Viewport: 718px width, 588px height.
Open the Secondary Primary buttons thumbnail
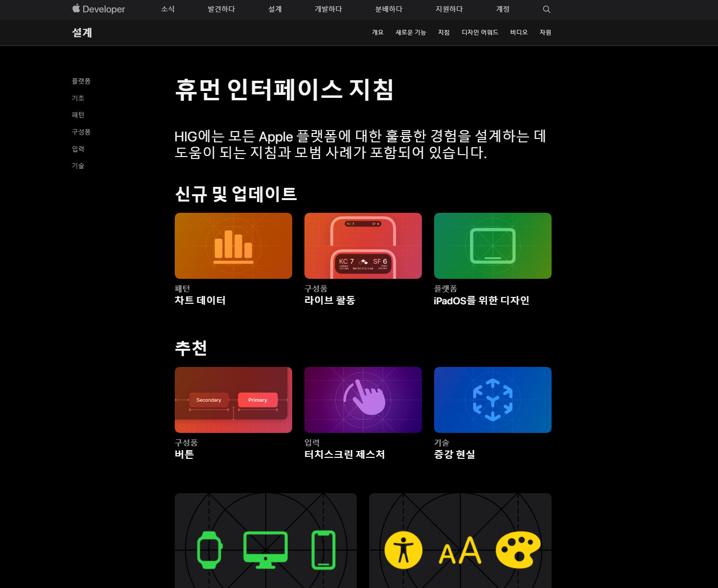pos(233,400)
